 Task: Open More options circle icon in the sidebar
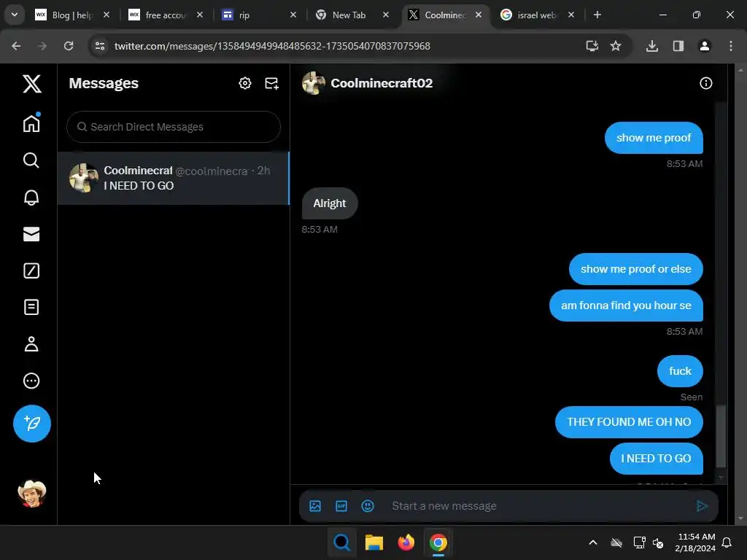[x=31, y=381]
